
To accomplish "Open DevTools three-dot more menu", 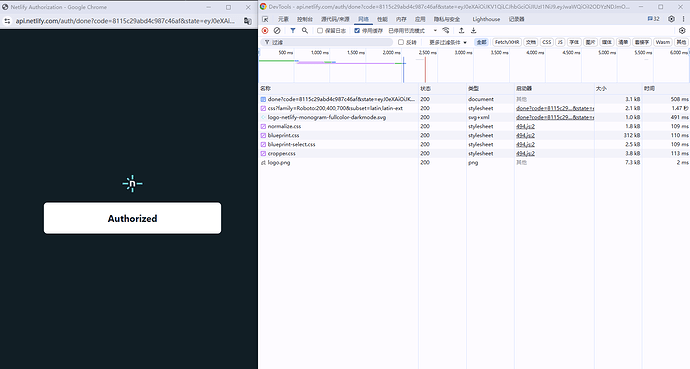I will (x=683, y=19).
